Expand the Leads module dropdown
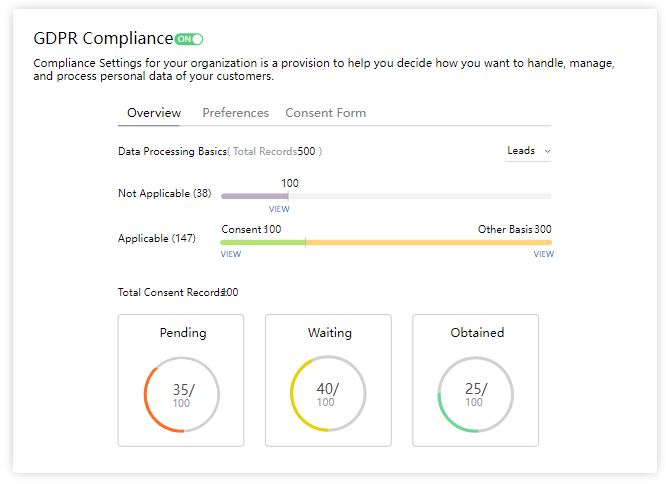Screen dimensions: 666x484 (528, 151)
